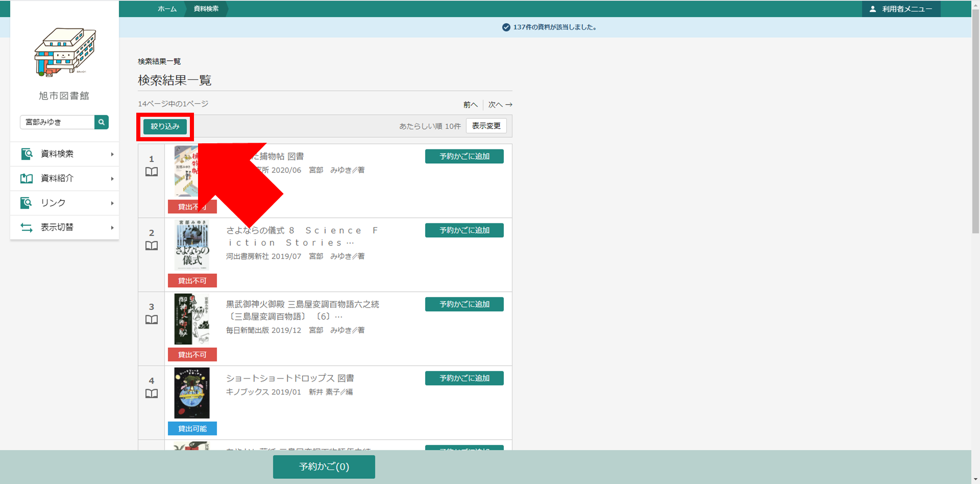Click 貸出不可 badge of 黒武御神火御殿

pyautogui.click(x=192, y=355)
